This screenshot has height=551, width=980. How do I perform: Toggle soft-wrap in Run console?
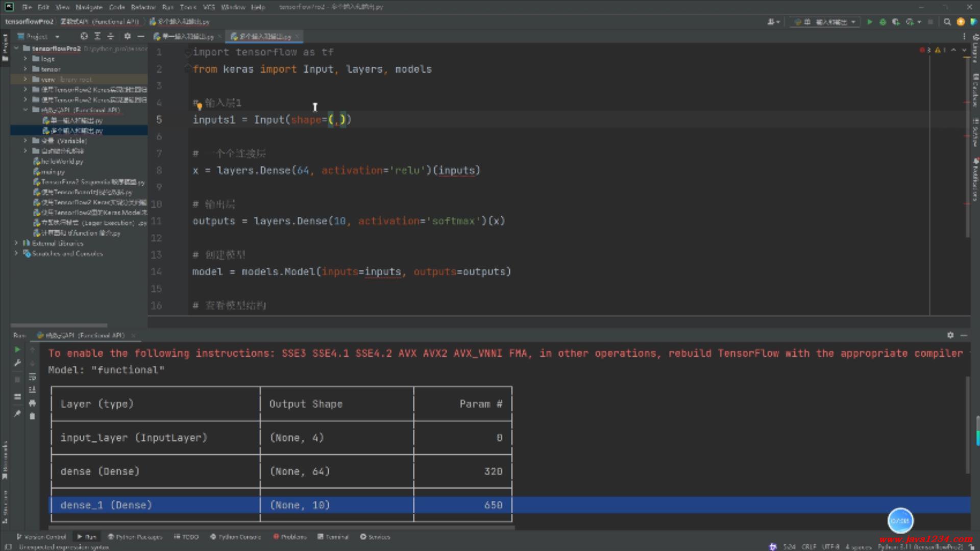click(x=32, y=377)
